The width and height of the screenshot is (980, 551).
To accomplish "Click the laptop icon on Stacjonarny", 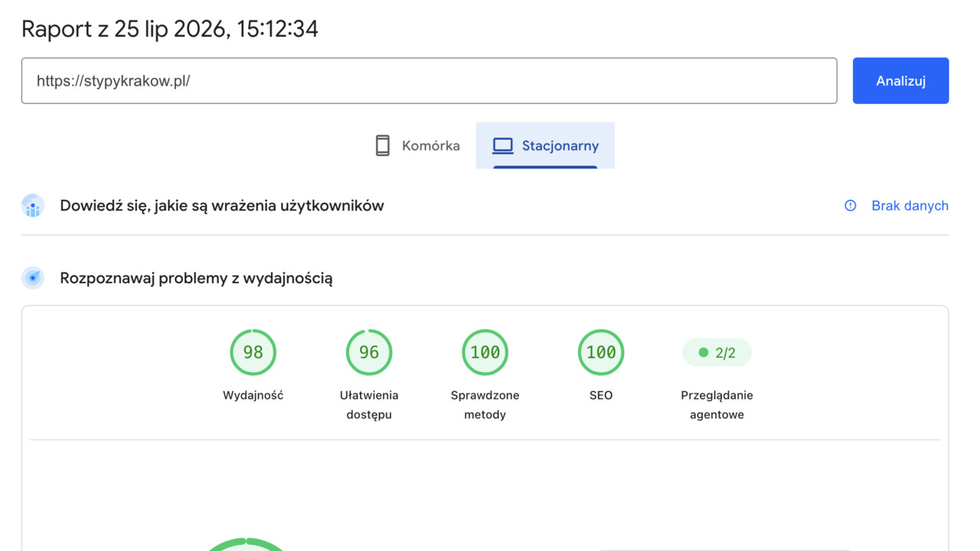I will (503, 145).
